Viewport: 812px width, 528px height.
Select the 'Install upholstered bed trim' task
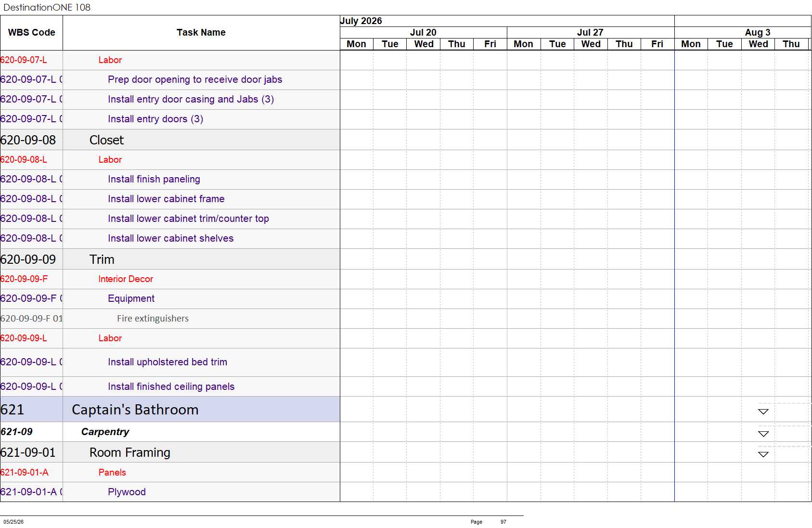pos(167,362)
